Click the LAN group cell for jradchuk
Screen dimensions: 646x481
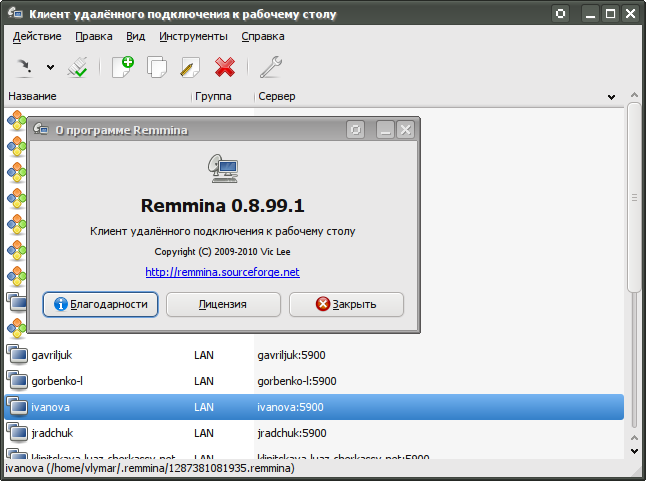tap(204, 433)
